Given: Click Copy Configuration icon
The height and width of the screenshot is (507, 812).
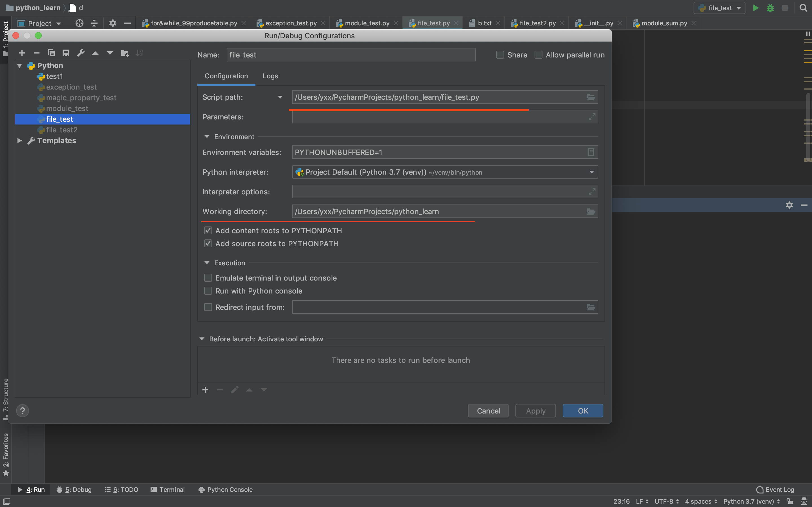Looking at the screenshot, I should pos(51,53).
